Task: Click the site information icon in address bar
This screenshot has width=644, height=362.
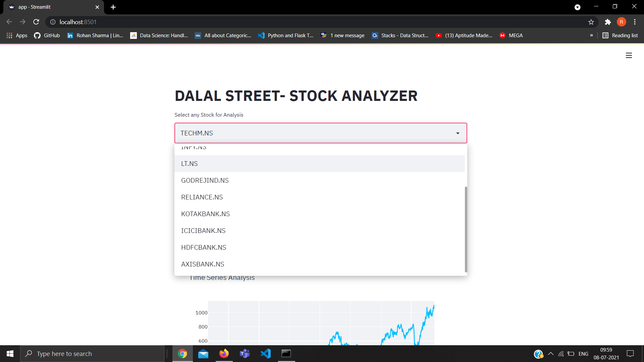Action: 53,22
